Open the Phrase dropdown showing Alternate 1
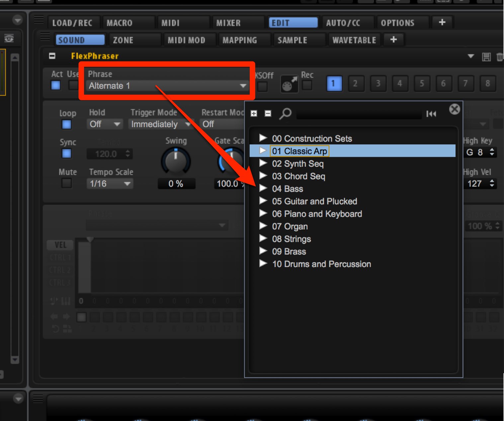This screenshot has width=504, height=421. tap(167, 86)
